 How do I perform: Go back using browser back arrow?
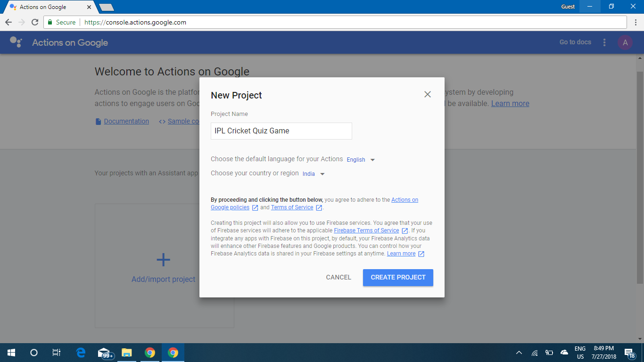pyautogui.click(x=8, y=22)
